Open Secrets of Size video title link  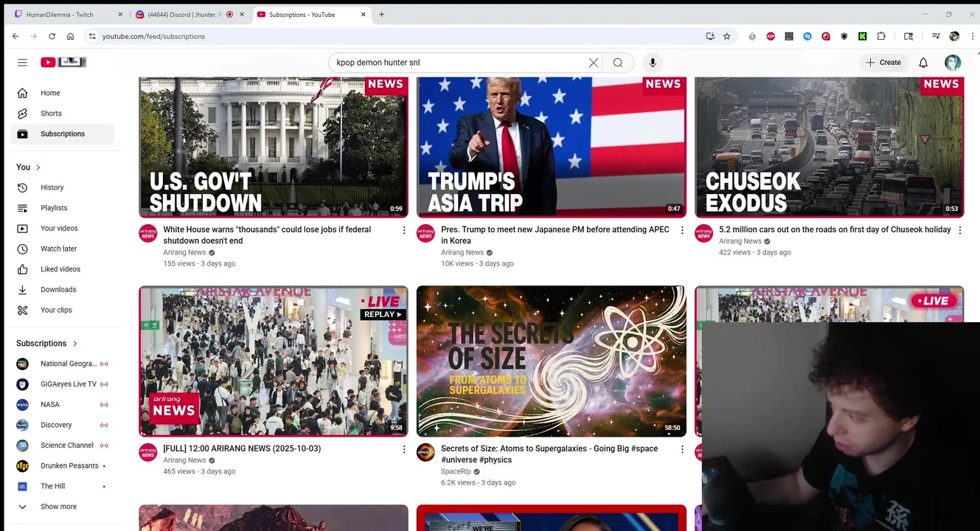(x=549, y=454)
